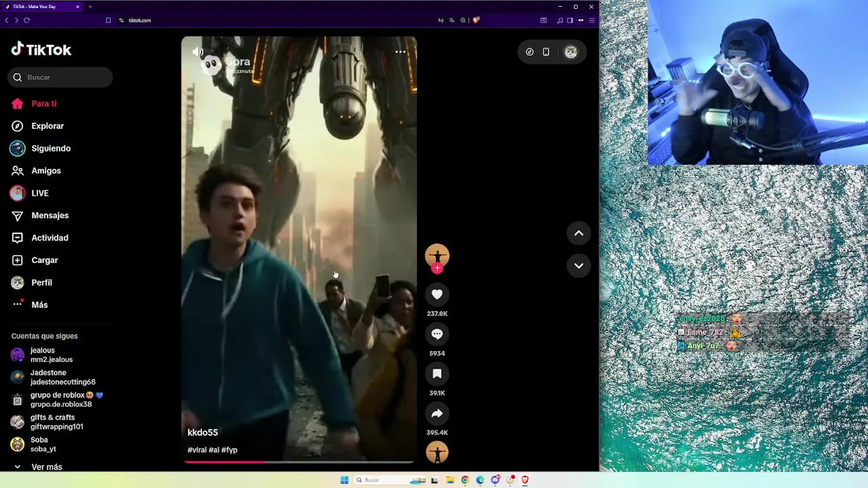The image size is (868, 488).
Task: Go to the Para ti feed
Action: point(44,104)
